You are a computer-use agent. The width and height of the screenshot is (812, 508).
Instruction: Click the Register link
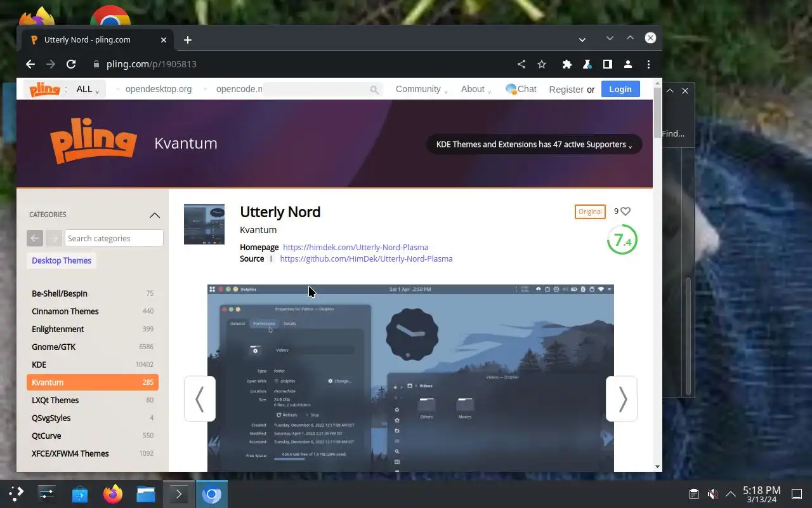point(566,90)
